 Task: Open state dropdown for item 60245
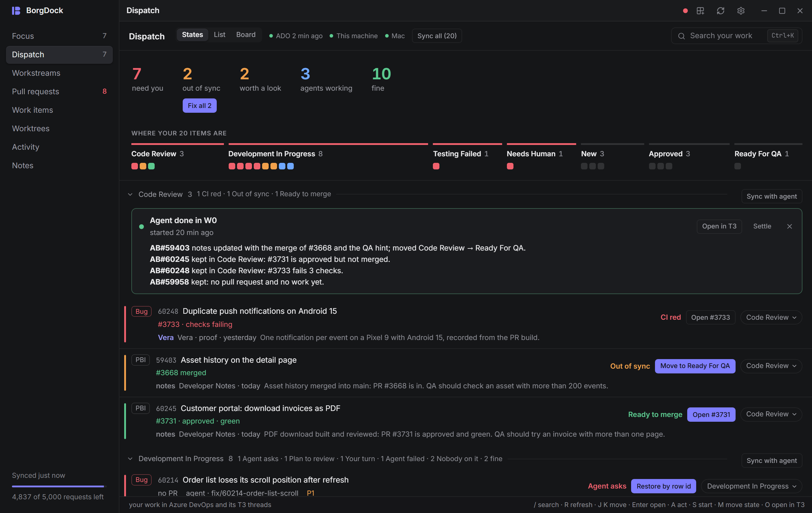[x=771, y=414]
